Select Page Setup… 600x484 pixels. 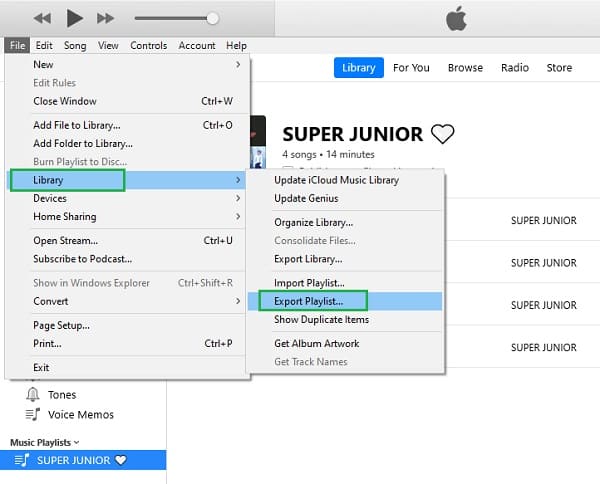point(128,325)
